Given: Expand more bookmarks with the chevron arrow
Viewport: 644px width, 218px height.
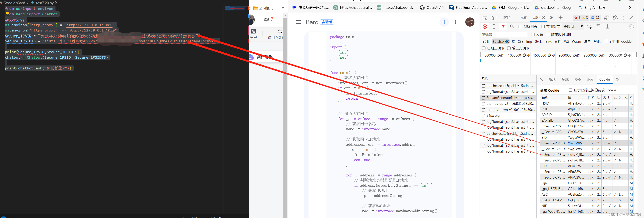Looking at the screenshot, I should point(630,8).
